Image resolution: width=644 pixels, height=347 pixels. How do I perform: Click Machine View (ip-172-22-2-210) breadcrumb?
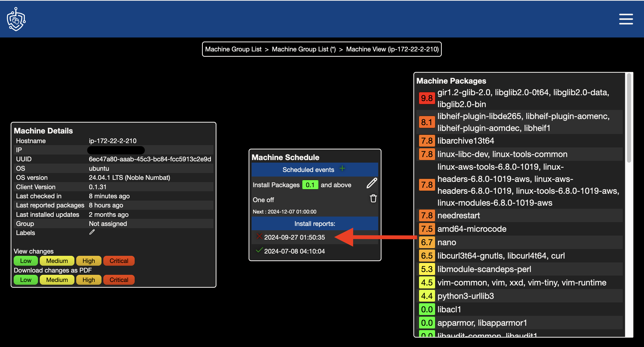tap(392, 49)
